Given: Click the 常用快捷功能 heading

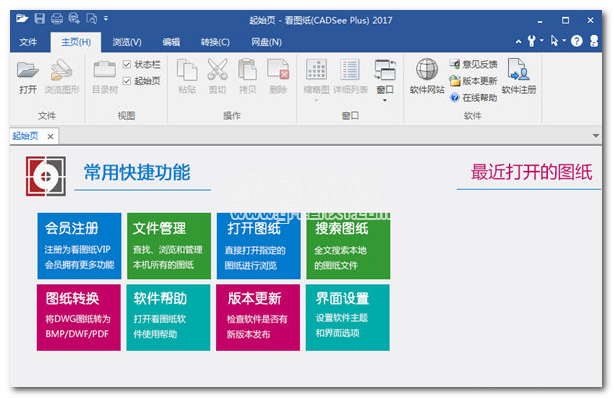Looking at the screenshot, I should 137,172.
